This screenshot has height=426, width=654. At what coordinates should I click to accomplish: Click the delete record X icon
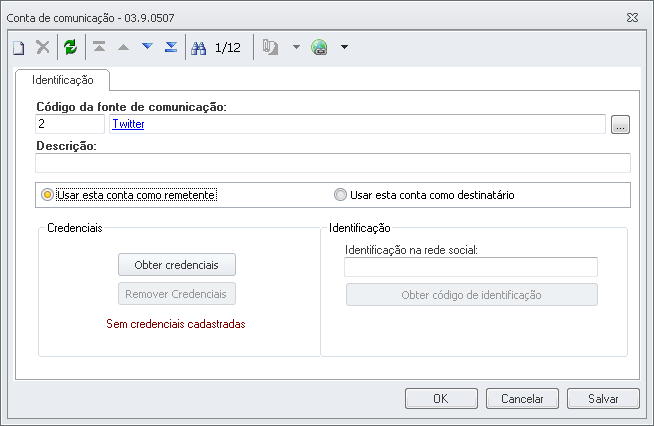coord(43,47)
